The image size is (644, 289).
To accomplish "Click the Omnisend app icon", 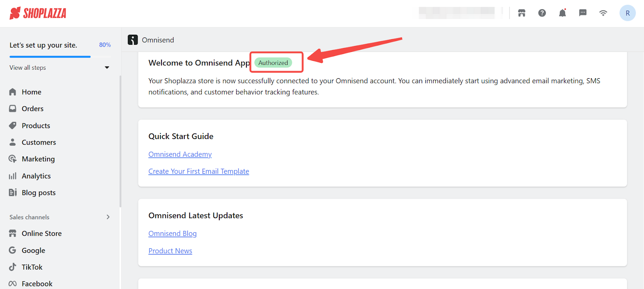I will [133, 40].
